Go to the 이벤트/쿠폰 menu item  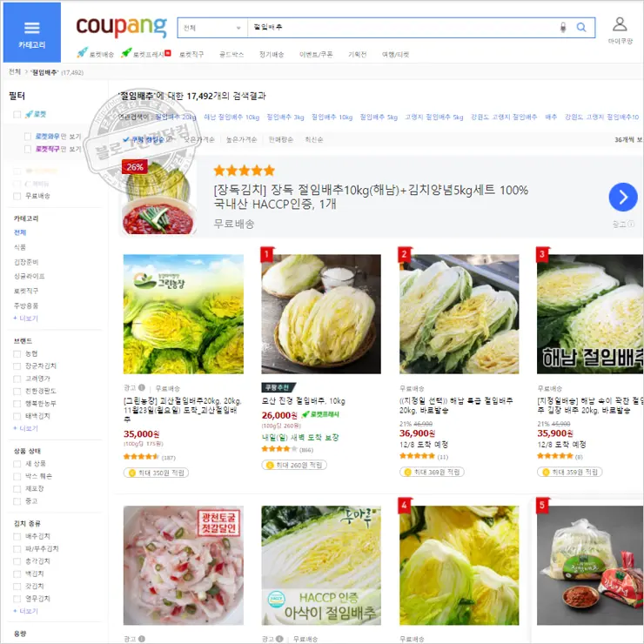coord(316,54)
